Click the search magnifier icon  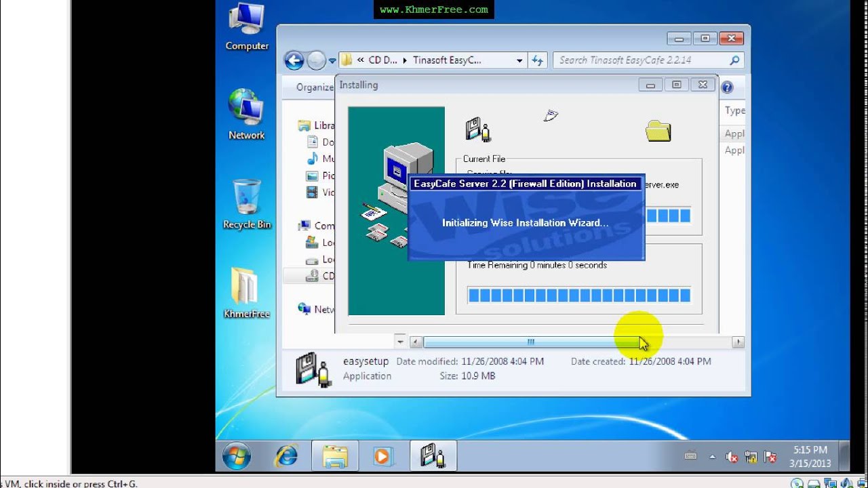(734, 60)
